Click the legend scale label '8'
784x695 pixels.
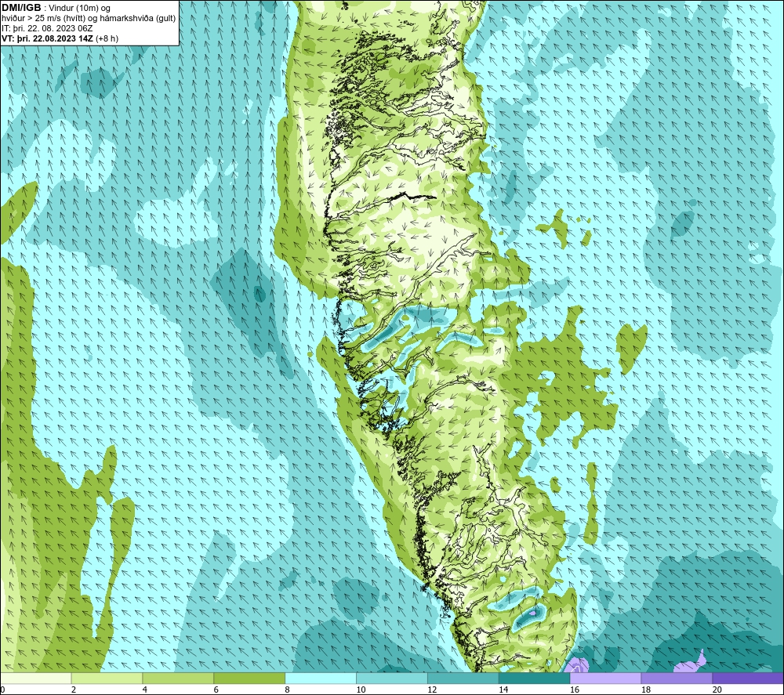pos(288,690)
